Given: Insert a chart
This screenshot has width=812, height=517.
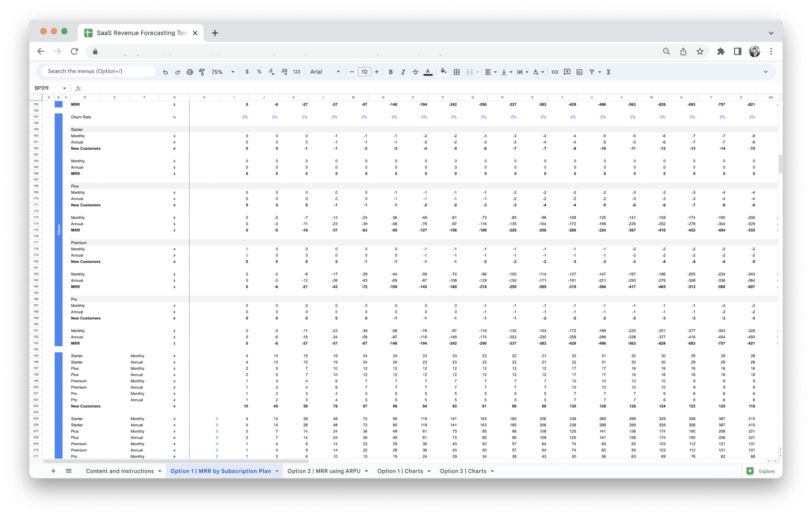Looking at the screenshot, I should [x=579, y=72].
